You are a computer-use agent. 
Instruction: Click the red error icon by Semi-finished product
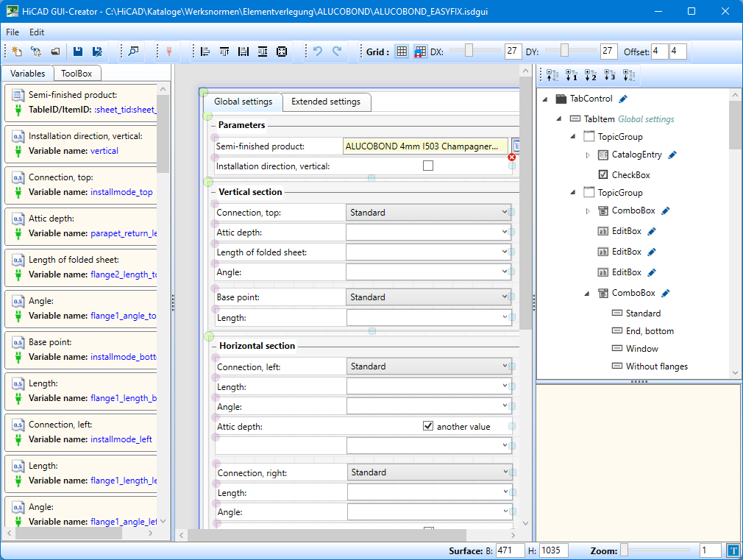(512, 157)
